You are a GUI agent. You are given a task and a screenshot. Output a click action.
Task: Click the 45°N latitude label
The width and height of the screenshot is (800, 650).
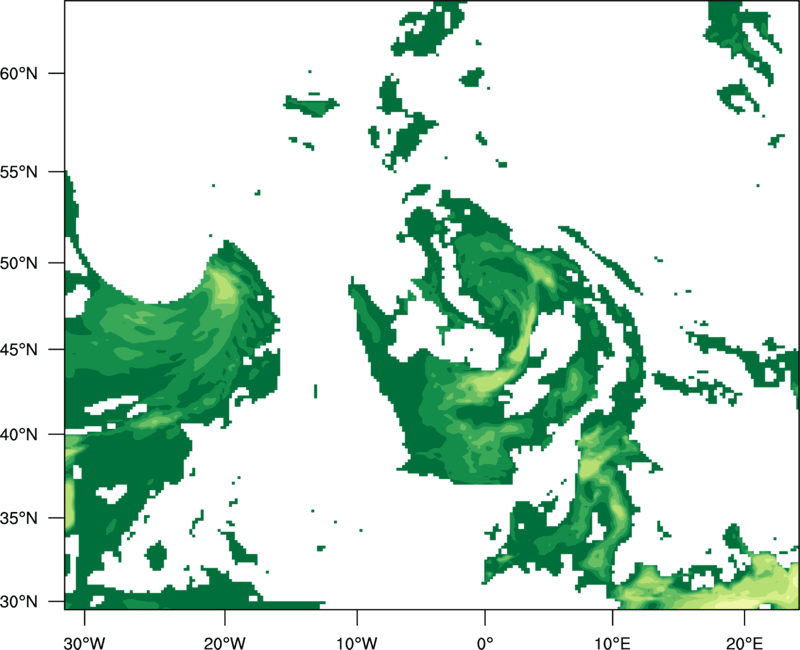coord(19,349)
